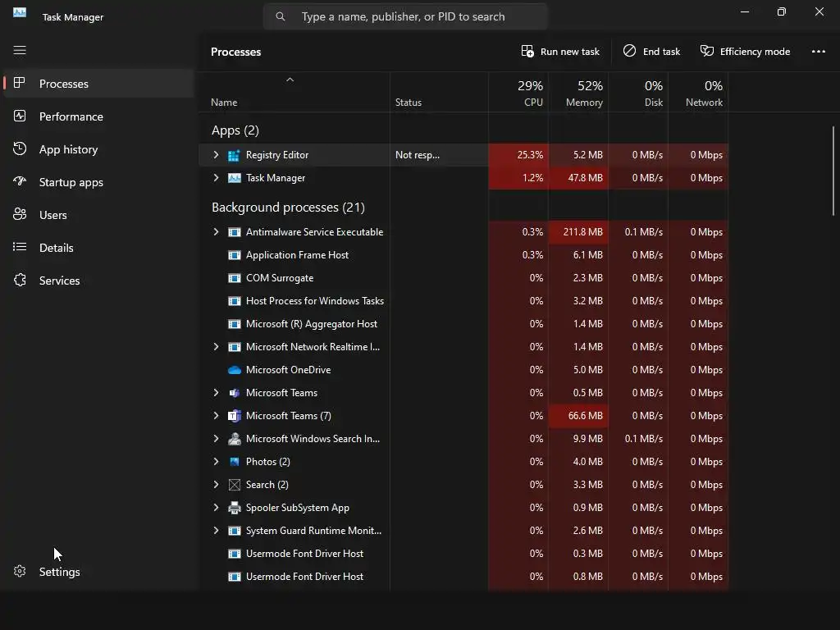Toggle Efficiency mode button
Viewport: 840px width, 630px height.
click(x=745, y=52)
